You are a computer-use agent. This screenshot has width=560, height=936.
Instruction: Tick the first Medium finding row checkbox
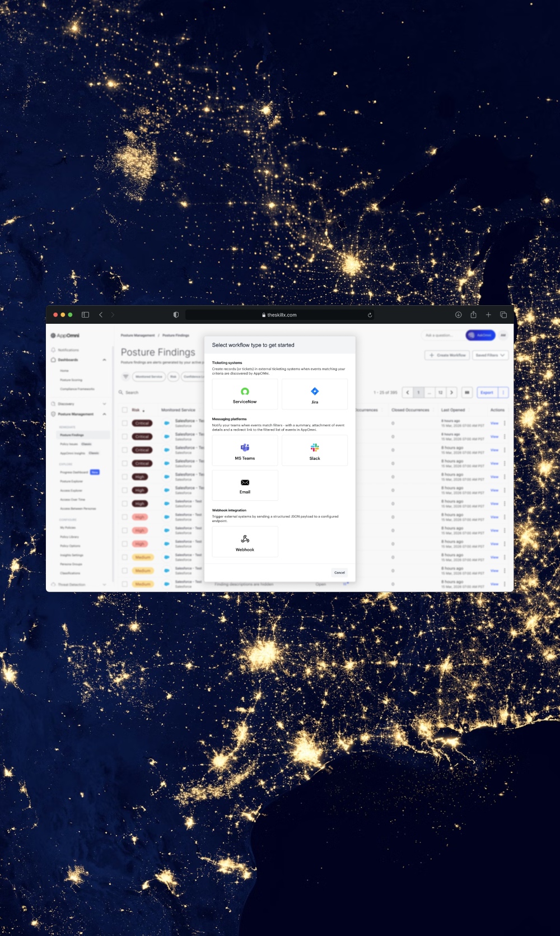125,557
